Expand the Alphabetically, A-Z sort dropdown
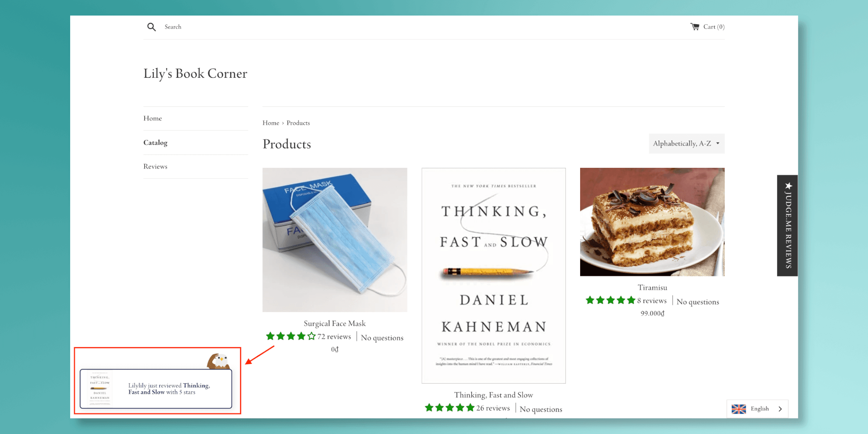Viewport: 868px width, 434px height. (x=686, y=144)
